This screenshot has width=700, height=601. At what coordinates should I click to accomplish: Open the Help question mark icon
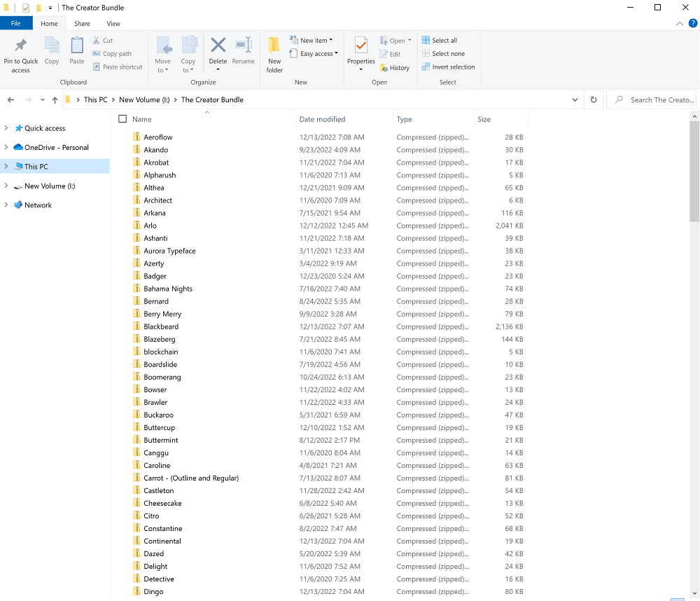pos(693,23)
